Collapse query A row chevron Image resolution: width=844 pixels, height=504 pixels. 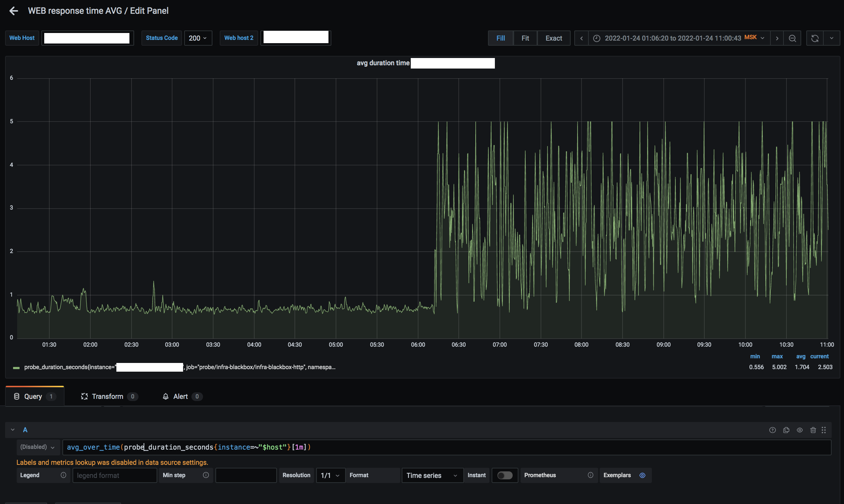point(13,430)
